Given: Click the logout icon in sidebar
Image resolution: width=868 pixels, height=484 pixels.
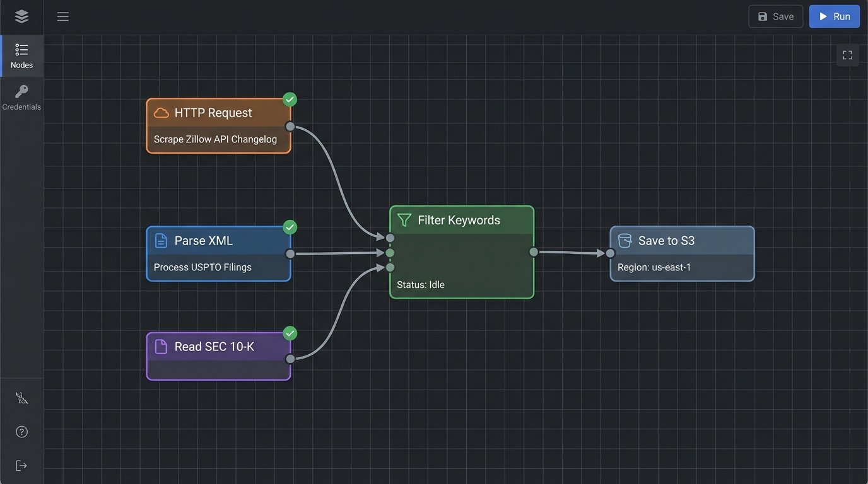Looking at the screenshot, I should tap(21, 466).
